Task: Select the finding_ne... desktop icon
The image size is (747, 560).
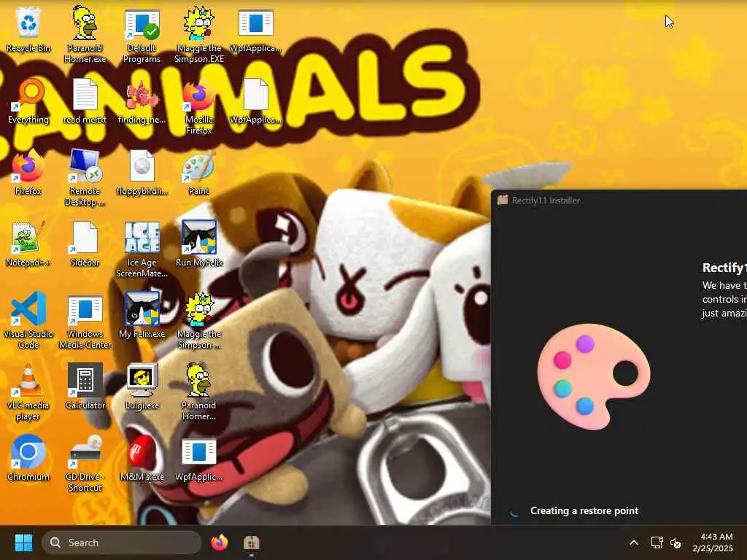Action: tap(142, 101)
